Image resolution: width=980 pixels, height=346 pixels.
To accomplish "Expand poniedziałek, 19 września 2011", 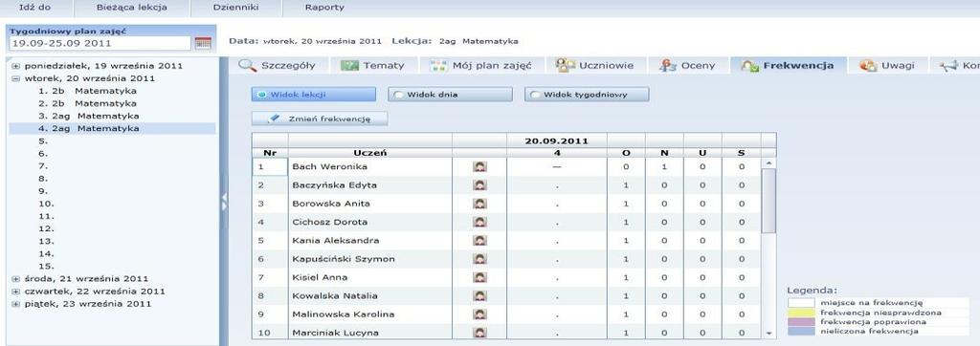I will click(x=16, y=66).
